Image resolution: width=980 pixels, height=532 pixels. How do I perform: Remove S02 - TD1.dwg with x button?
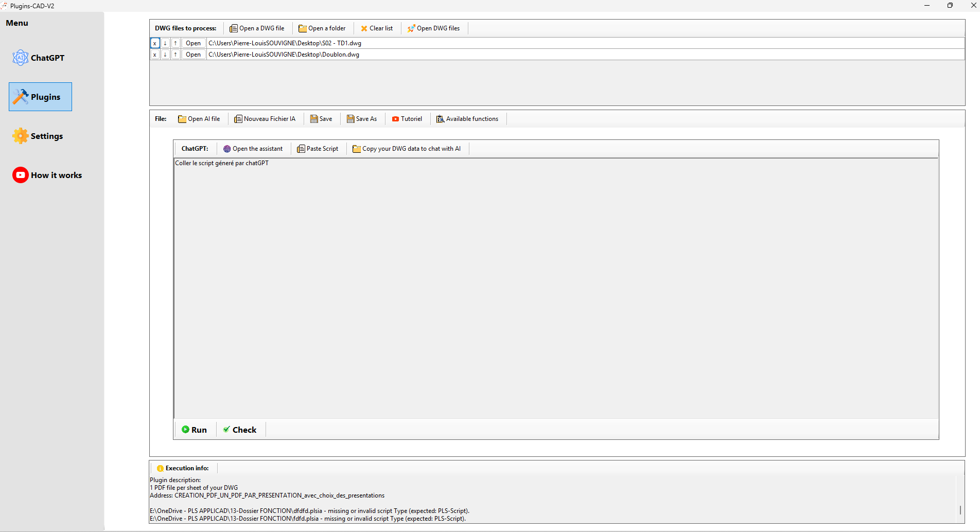coord(155,43)
